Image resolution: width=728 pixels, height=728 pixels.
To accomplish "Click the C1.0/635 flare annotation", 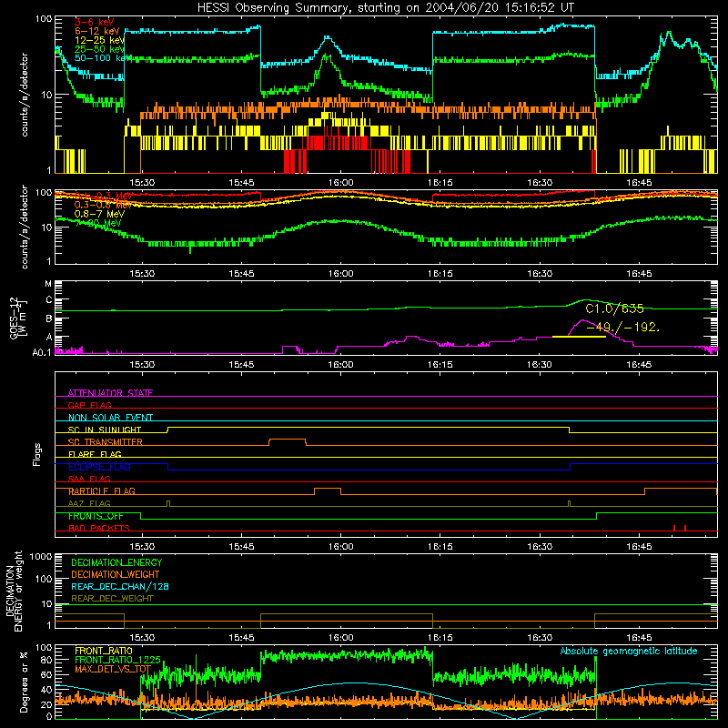I will point(614,308).
